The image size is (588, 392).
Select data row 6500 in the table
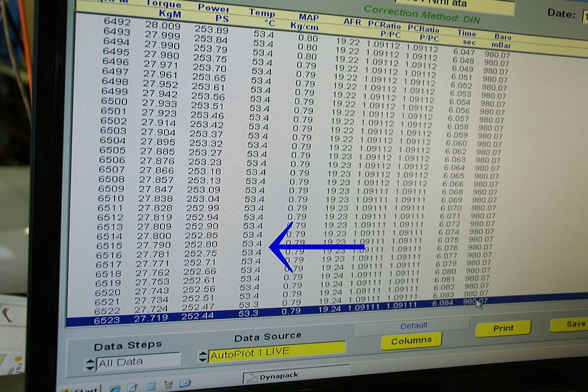[x=113, y=101]
